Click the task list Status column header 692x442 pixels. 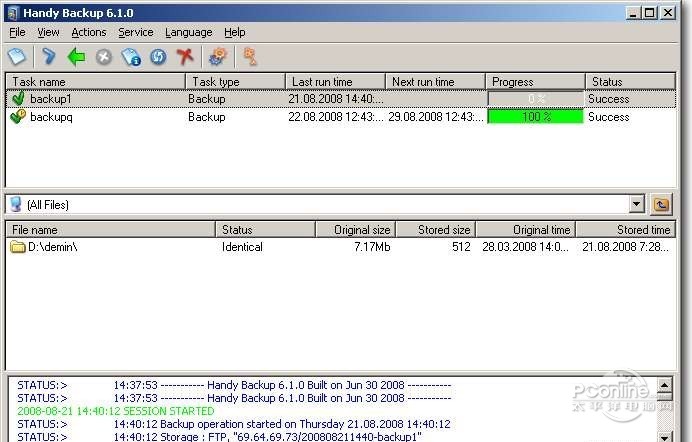click(x=631, y=82)
